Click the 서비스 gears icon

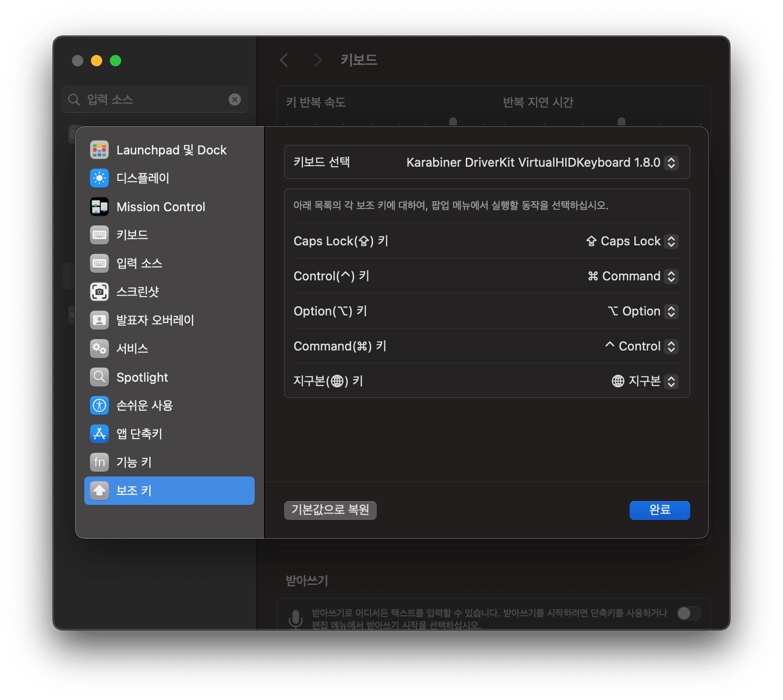[99, 349]
